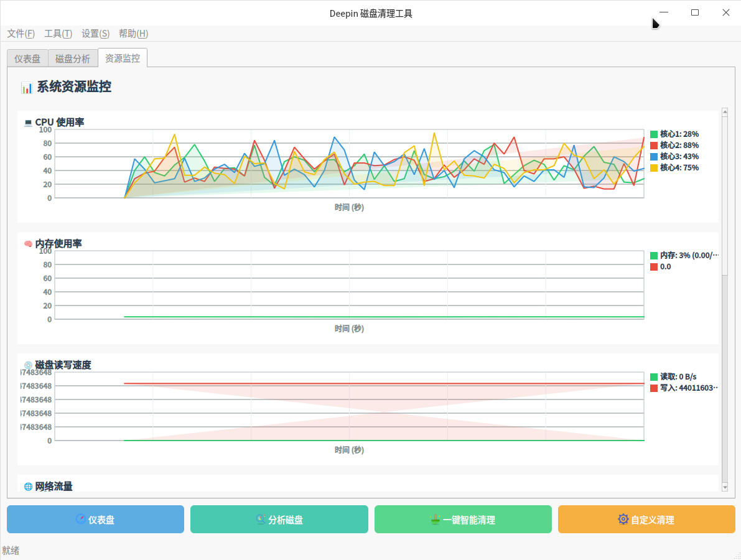
Task: Click the gauge icon in 仪表盘 button
Action: click(x=81, y=519)
